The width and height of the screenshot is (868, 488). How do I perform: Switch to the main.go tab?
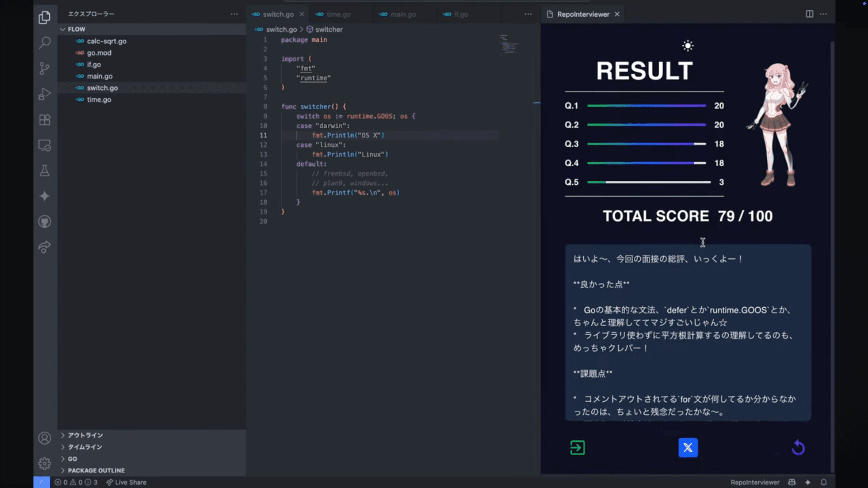403,14
